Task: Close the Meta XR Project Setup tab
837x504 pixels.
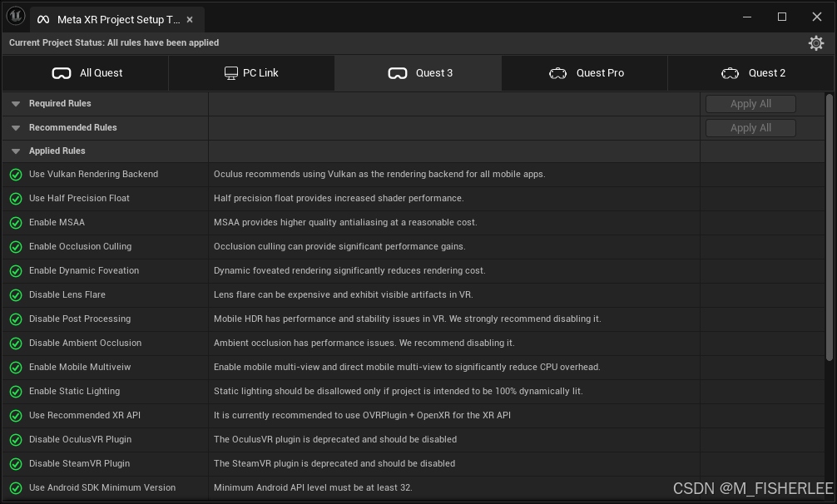Action: coord(190,20)
